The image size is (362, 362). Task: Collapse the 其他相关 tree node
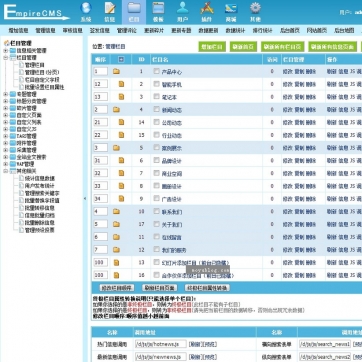[5, 171]
